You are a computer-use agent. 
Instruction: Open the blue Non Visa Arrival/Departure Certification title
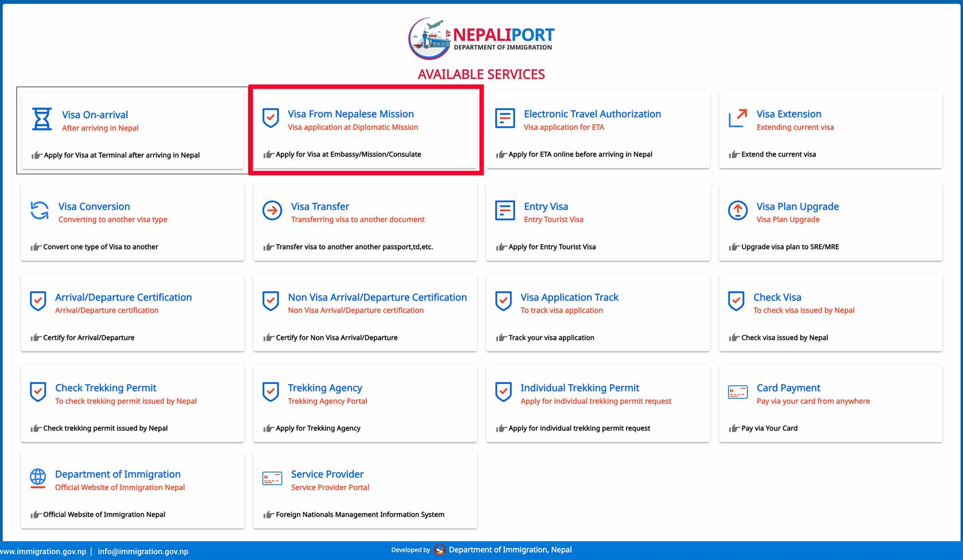click(377, 297)
